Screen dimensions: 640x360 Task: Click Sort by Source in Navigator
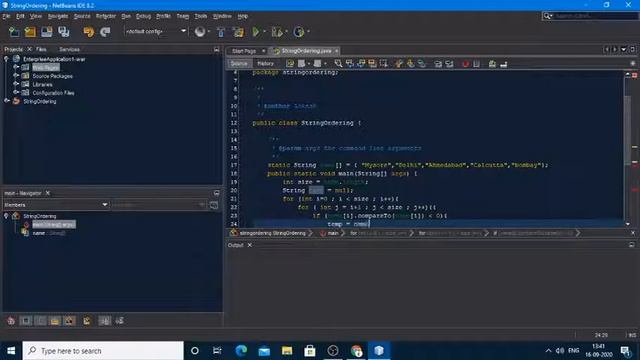click(119, 321)
